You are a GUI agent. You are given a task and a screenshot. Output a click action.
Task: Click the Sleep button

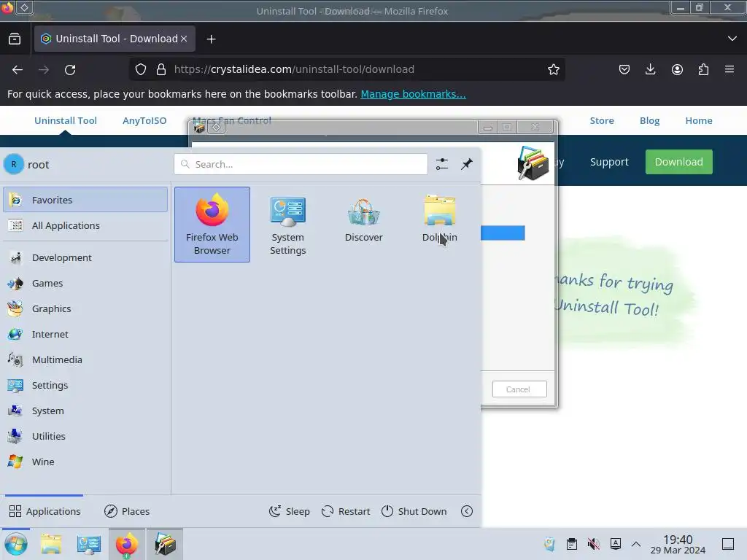(289, 511)
